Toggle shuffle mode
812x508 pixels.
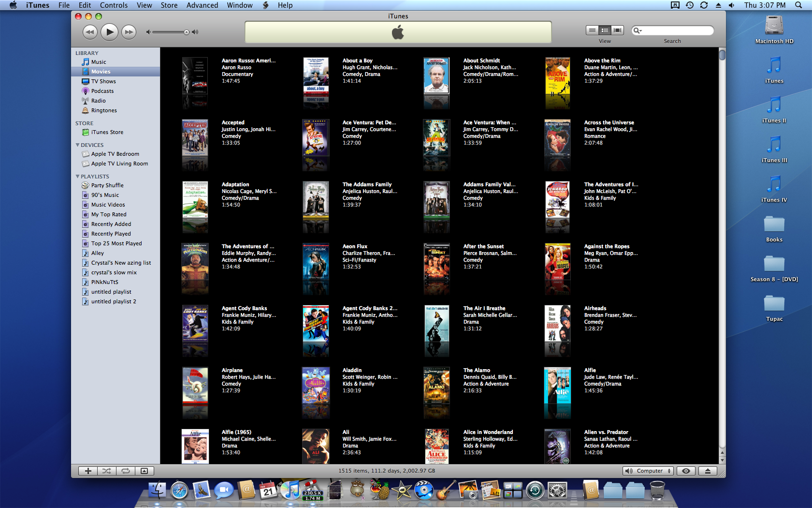click(x=106, y=471)
